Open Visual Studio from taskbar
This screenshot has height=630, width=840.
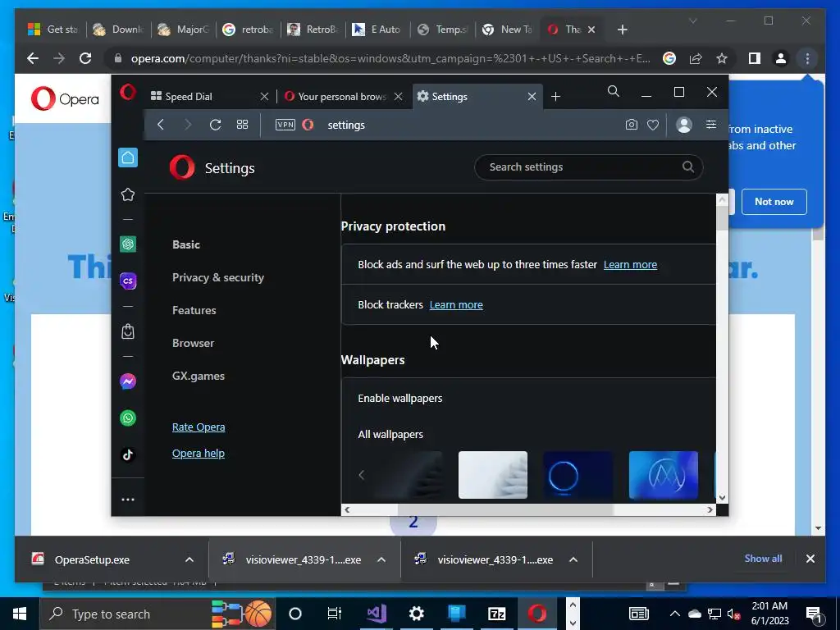coord(377,614)
